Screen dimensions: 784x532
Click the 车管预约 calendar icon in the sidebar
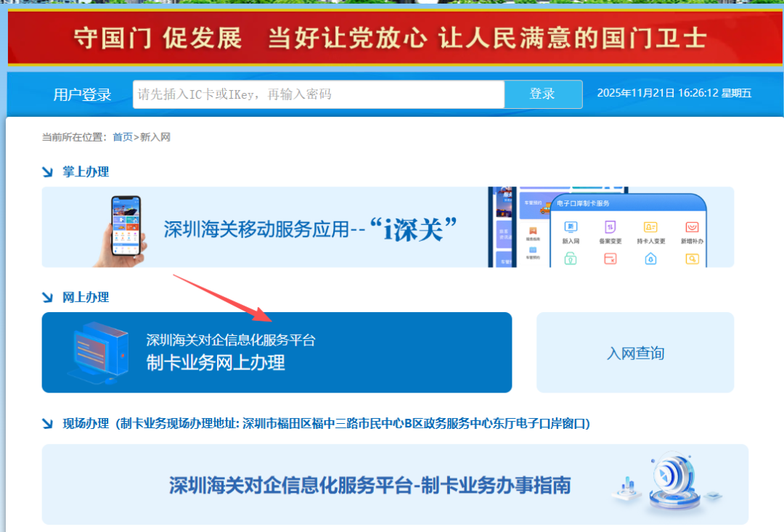[x=533, y=250]
